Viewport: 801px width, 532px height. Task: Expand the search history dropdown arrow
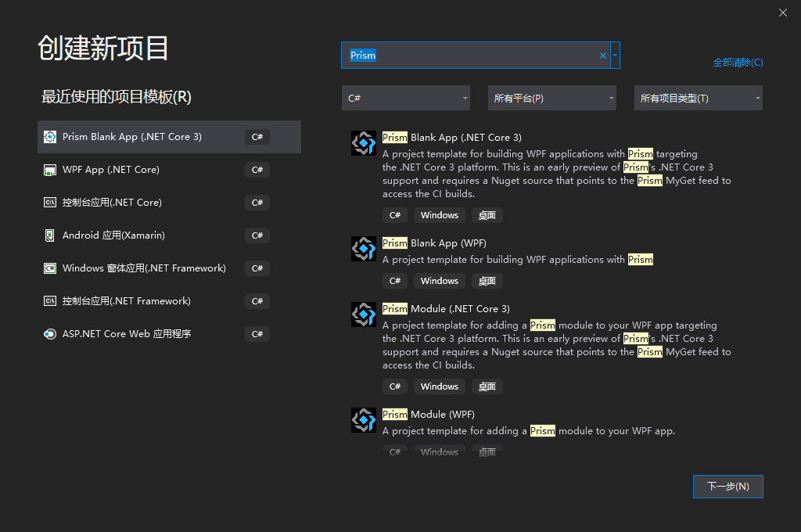(x=615, y=56)
